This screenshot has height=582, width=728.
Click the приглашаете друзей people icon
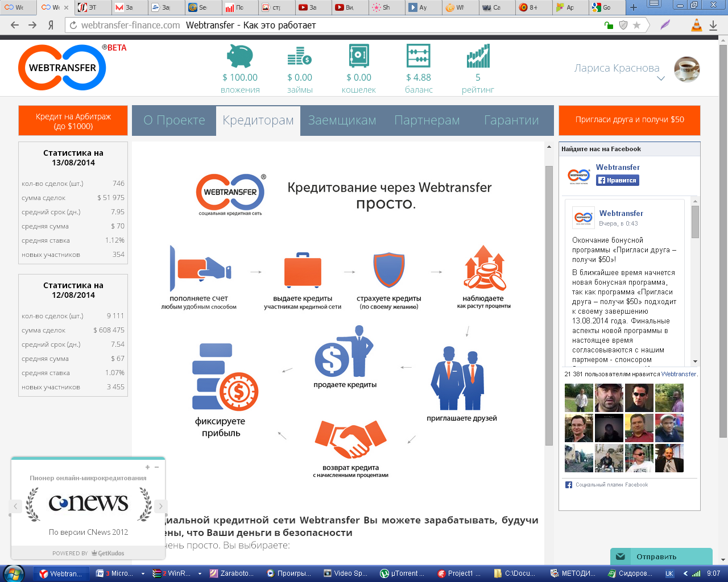pos(458,379)
